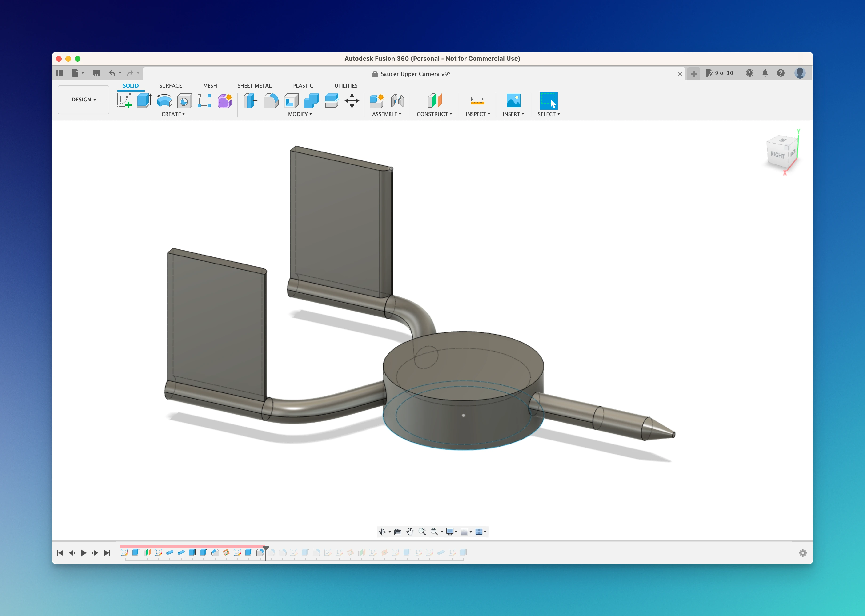Open a new design tab with plus
This screenshot has height=616, width=865.
click(x=694, y=74)
